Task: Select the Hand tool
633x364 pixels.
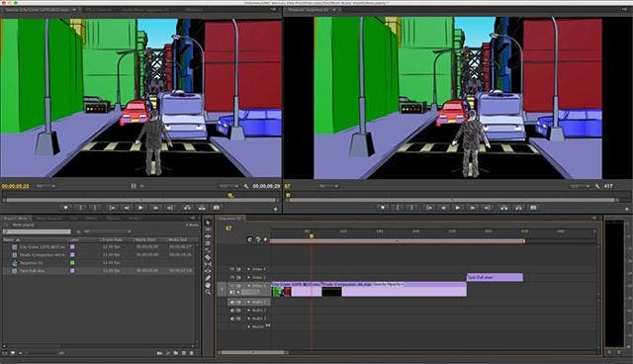Action: tap(208, 285)
